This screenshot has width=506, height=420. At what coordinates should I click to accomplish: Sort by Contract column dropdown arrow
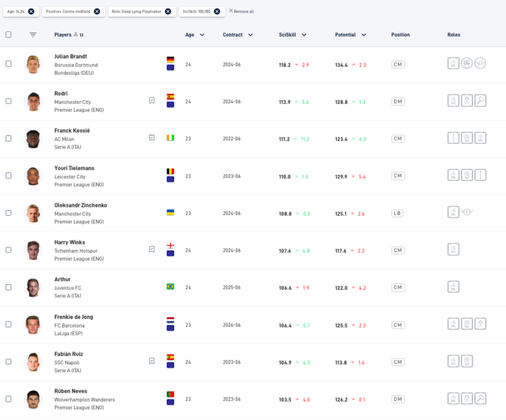[x=250, y=35]
